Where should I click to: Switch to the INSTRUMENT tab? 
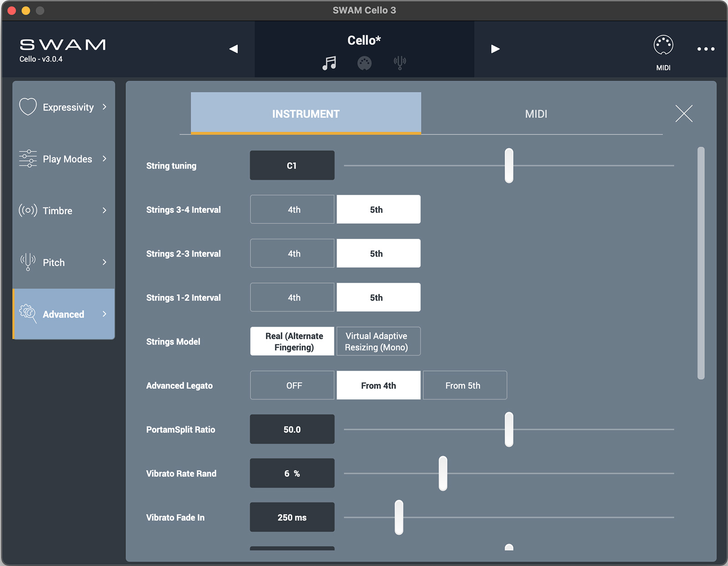[x=306, y=113]
